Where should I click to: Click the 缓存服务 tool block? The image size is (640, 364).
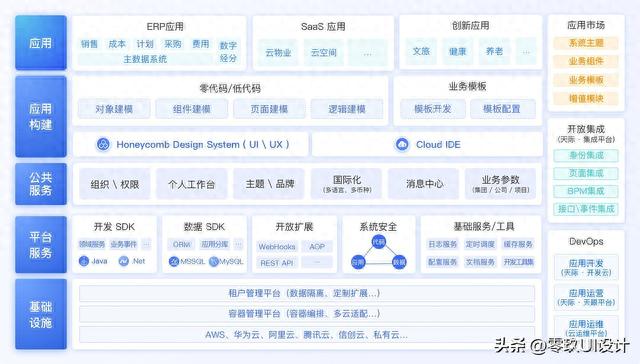point(518,244)
